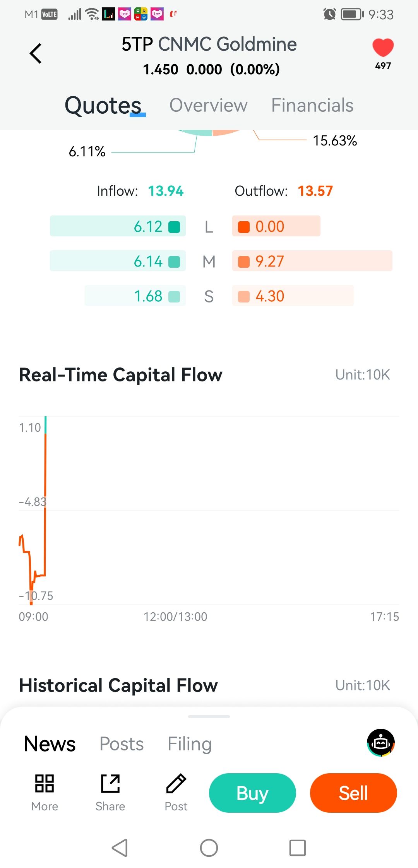Screen dimensions: 418x868
Task: Switch to the Overview tab
Action: [x=208, y=105]
